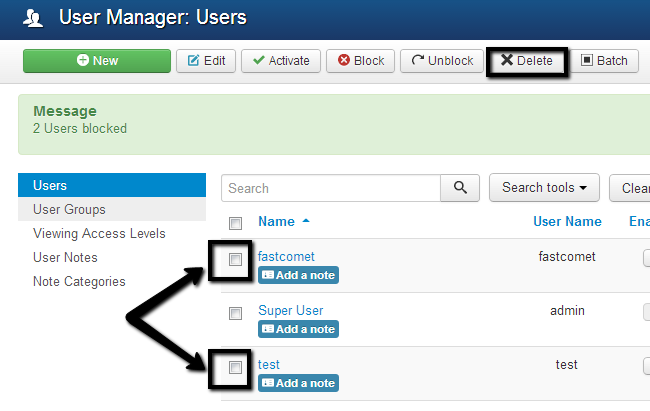Screen dimensions: 650x411
Task: Focus the Search input field
Action: coord(330,187)
